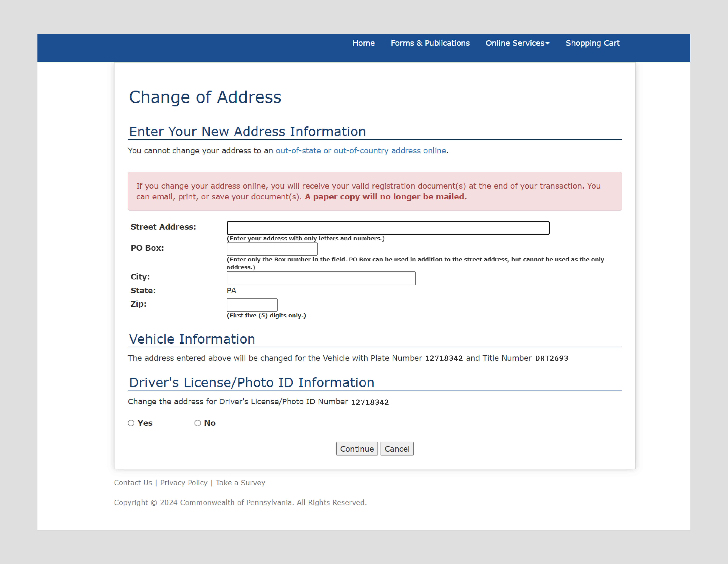Click the Contact Us footer icon
Viewport: 728px width, 564px height.
(x=132, y=482)
